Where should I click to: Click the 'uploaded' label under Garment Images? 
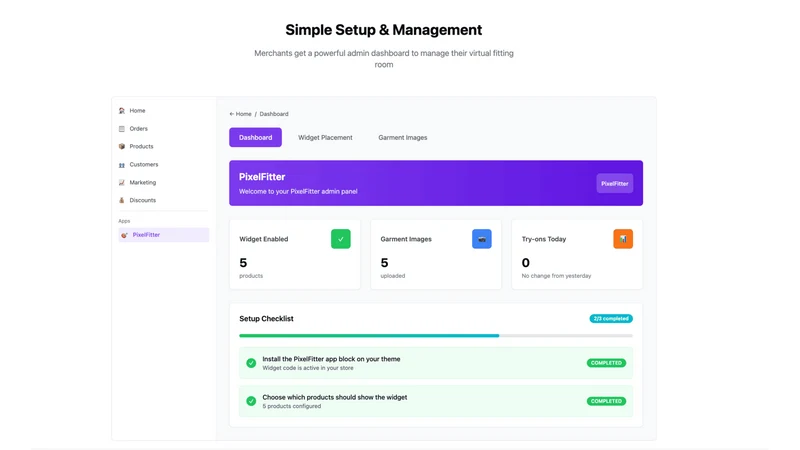tap(393, 276)
